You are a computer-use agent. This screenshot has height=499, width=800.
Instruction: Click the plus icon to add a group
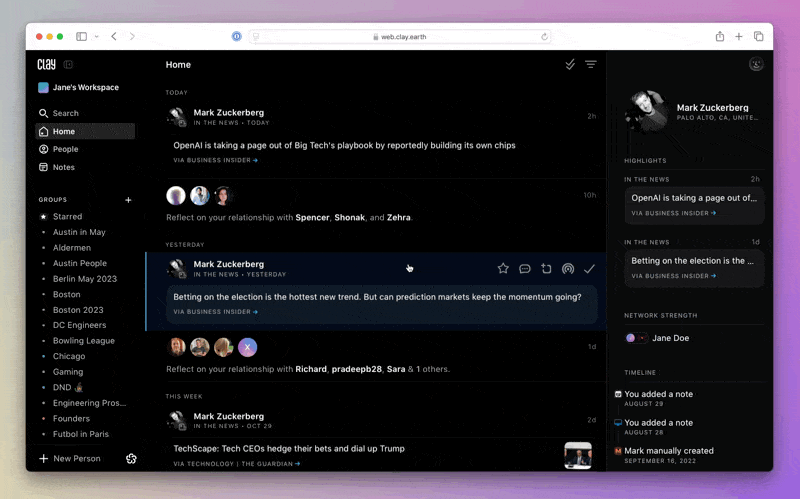click(x=128, y=200)
